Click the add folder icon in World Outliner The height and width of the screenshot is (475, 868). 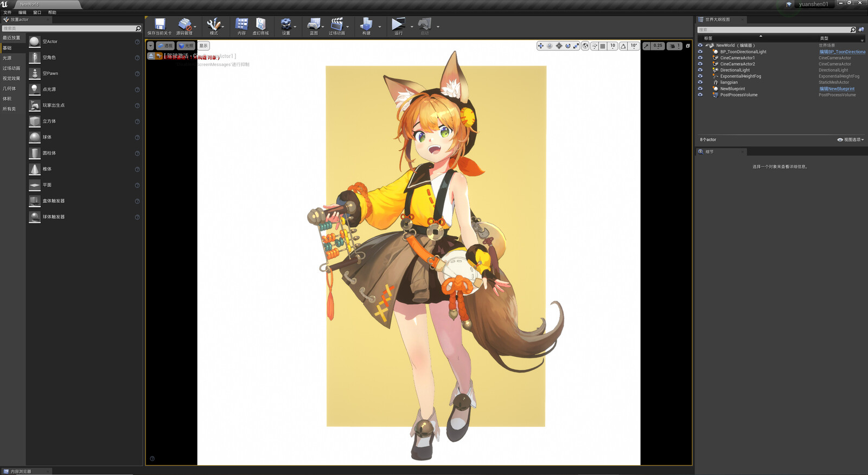tap(861, 30)
